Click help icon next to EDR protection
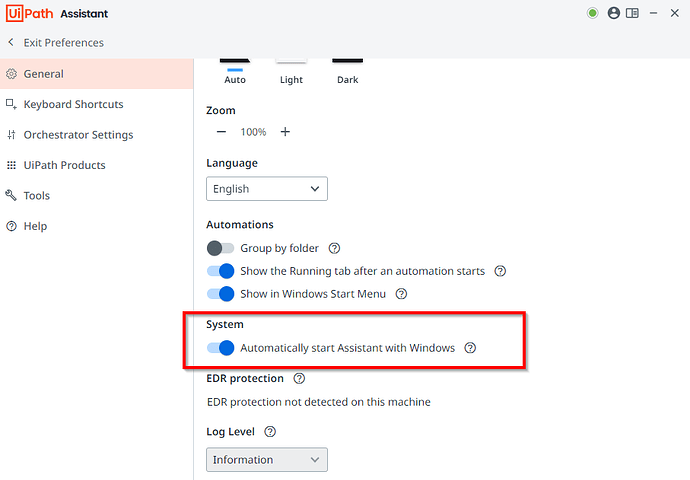The height and width of the screenshot is (480, 690). coord(299,378)
